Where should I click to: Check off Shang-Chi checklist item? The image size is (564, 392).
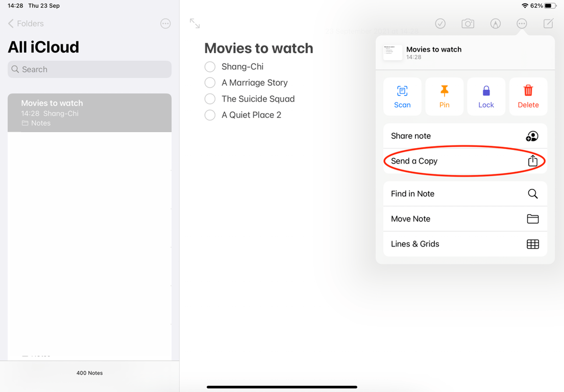[210, 66]
